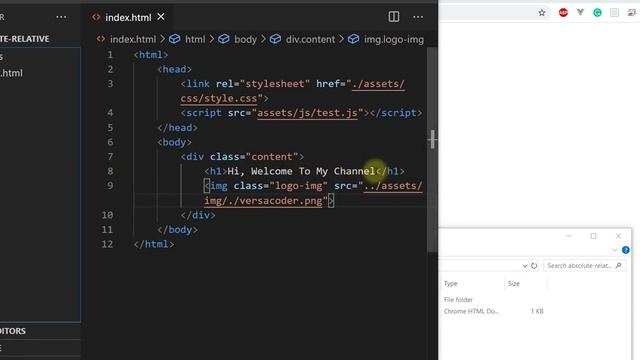The height and width of the screenshot is (360, 640).
Task: Expand the File Explorer ribbon chevron
Action: [614, 250]
